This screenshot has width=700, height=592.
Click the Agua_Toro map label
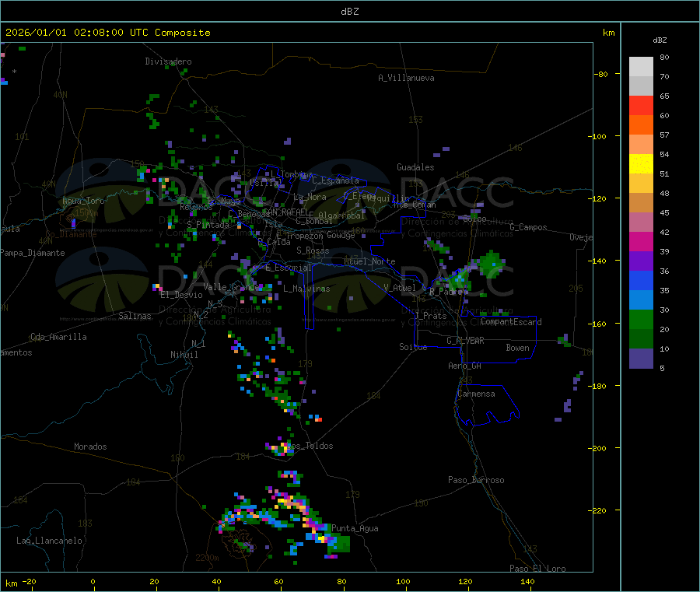click(83, 201)
